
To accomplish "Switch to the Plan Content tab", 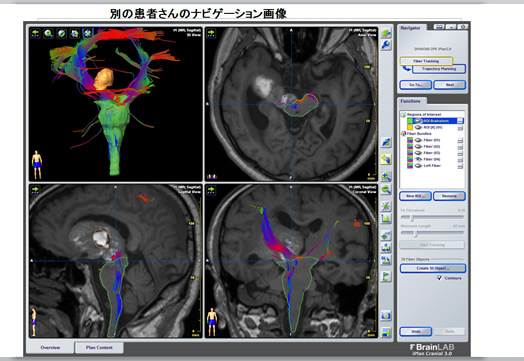I will click(99, 348).
